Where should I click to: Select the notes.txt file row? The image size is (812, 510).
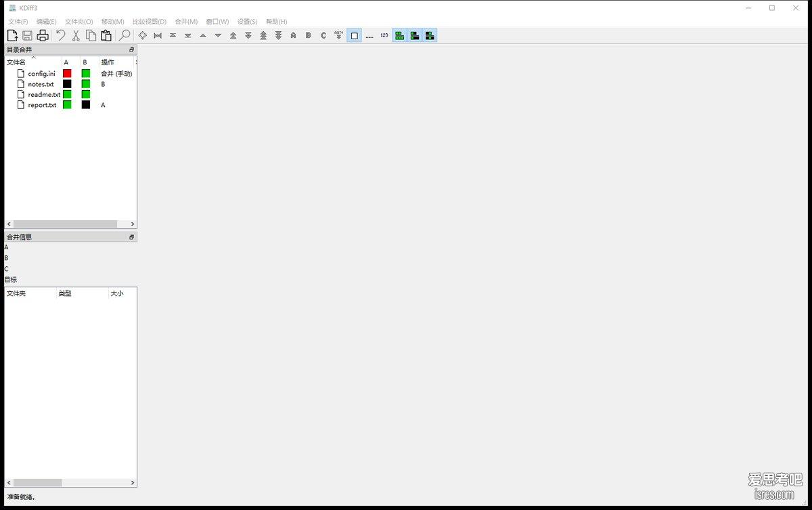(70, 84)
